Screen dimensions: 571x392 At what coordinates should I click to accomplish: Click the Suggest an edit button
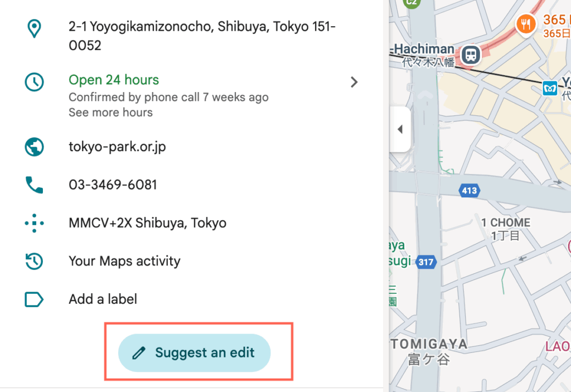[x=194, y=352]
